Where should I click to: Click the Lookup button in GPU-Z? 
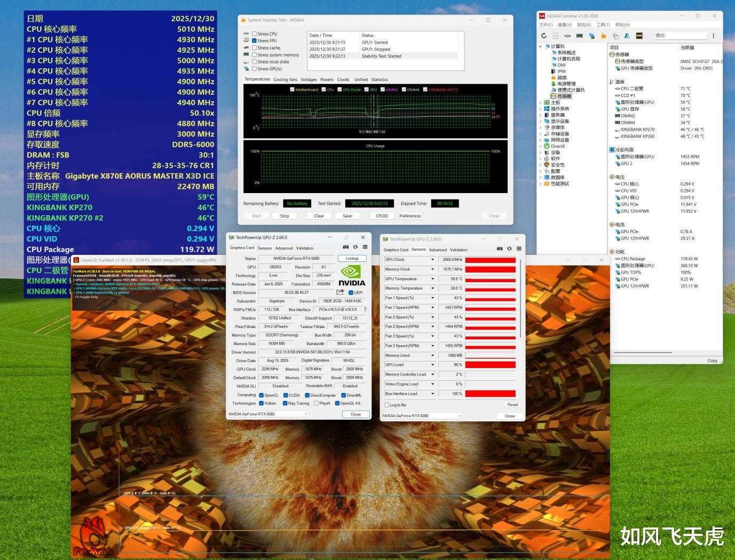[352, 258]
